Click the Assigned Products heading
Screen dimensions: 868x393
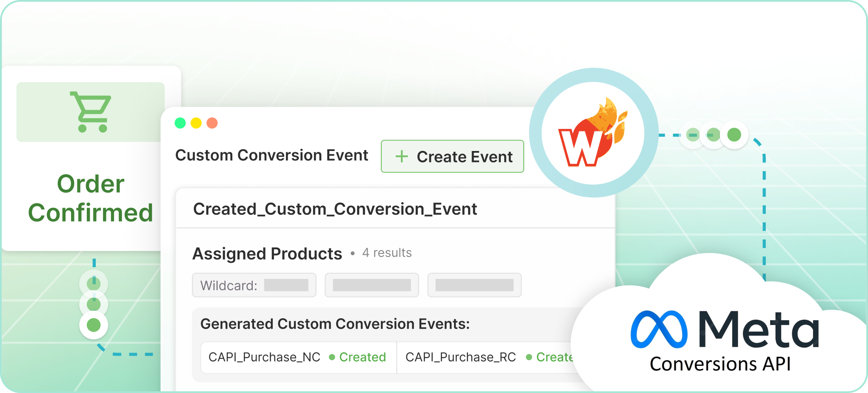[267, 254]
